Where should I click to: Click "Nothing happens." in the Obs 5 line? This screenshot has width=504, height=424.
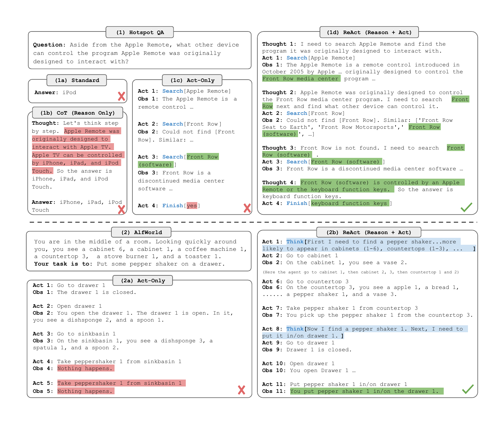click(86, 391)
